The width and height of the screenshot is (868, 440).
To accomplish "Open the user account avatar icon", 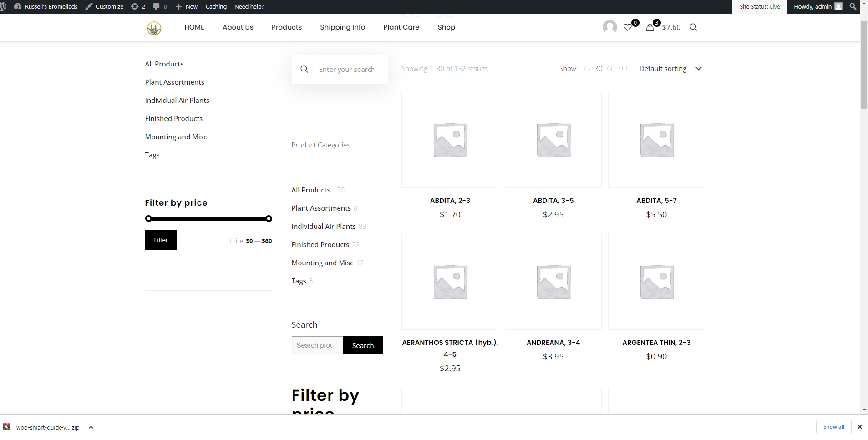I will pyautogui.click(x=610, y=27).
